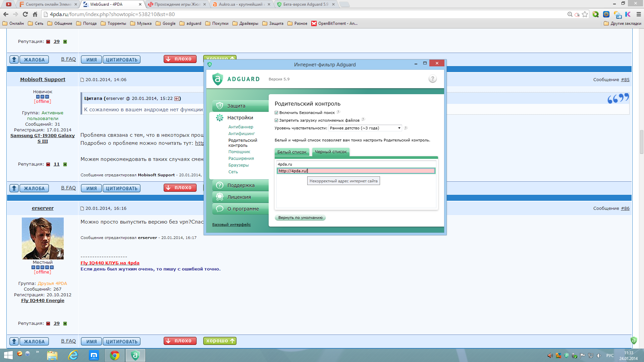
Task: Bookmark page with star icon
Action: click(585, 14)
